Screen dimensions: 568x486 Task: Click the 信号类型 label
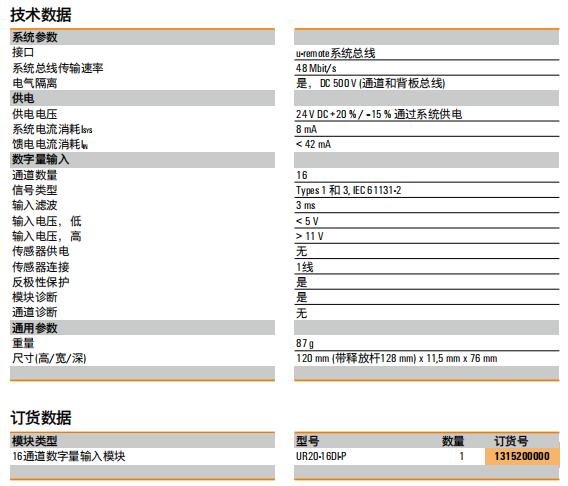[x=35, y=190]
